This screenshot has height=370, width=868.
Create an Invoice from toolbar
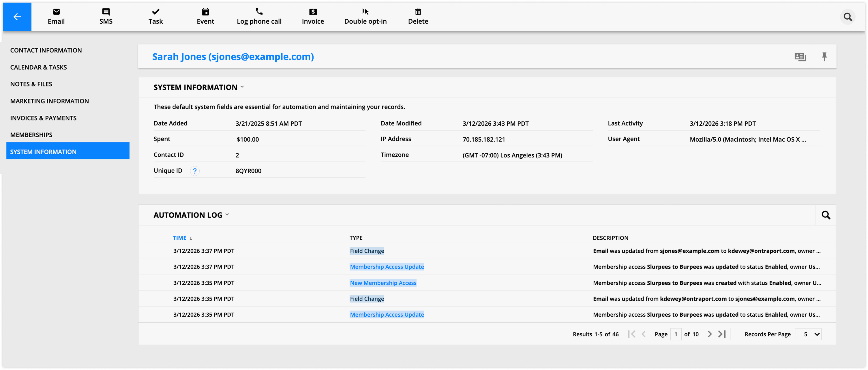[x=313, y=16]
